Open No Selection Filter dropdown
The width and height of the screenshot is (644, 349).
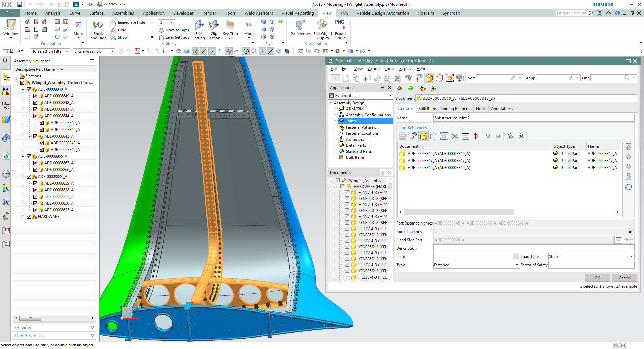50,51
